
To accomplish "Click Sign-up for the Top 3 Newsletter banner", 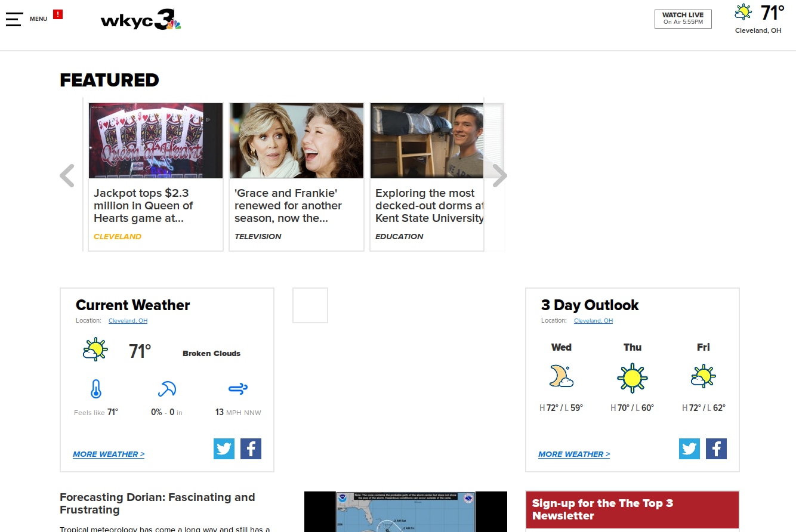I will pos(633,510).
